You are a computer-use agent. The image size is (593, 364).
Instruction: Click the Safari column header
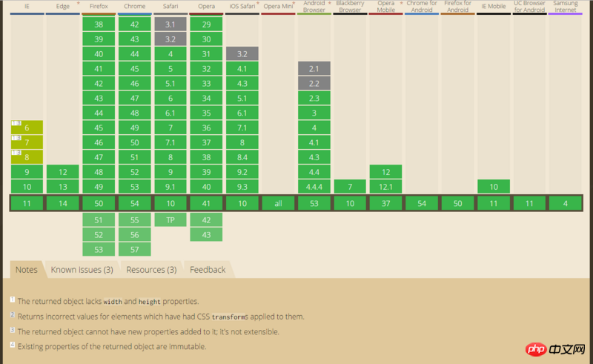pos(170,7)
